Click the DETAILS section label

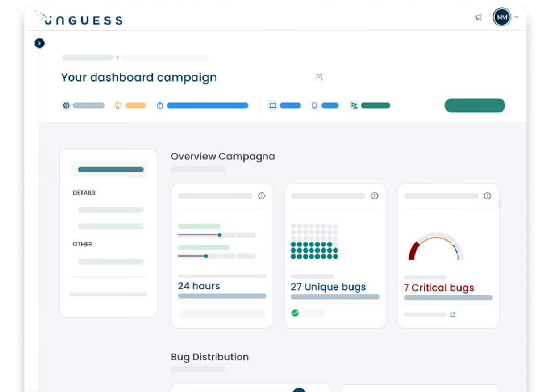84,193
